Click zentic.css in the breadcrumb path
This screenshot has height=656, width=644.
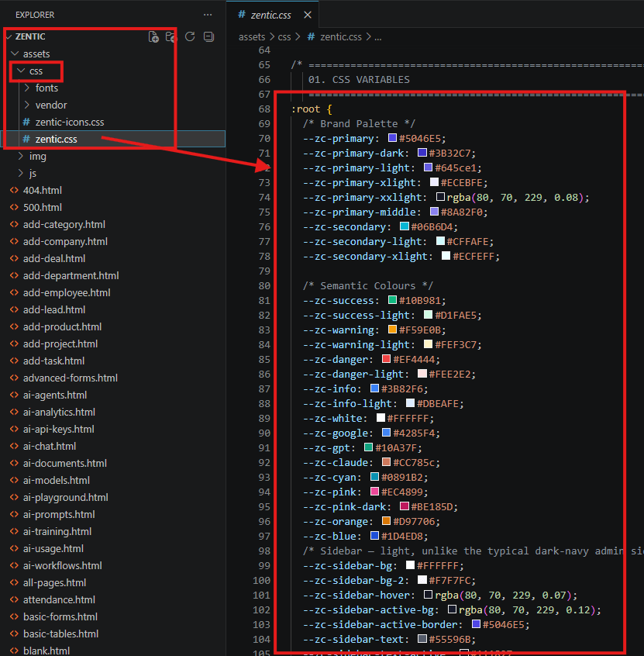coord(340,37)
